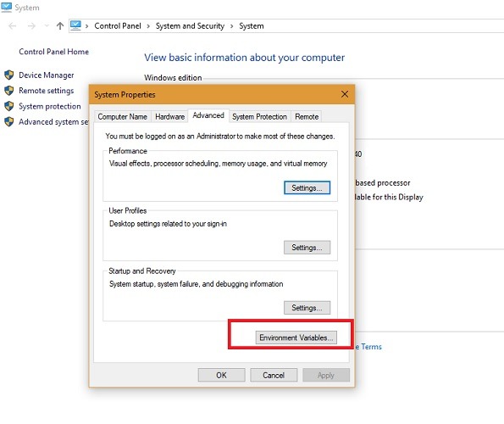The width and height of the screenshot is (504, 424).
Task: Switch to the Hardware tab
Action: pyautogui.click(x=169, y=116)
